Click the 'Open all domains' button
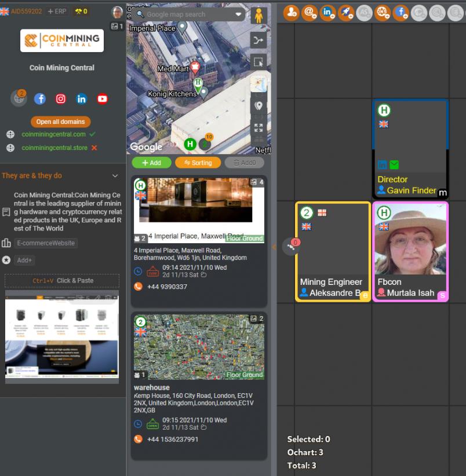This screenshot has height=476, width=466. pos(60,122)
